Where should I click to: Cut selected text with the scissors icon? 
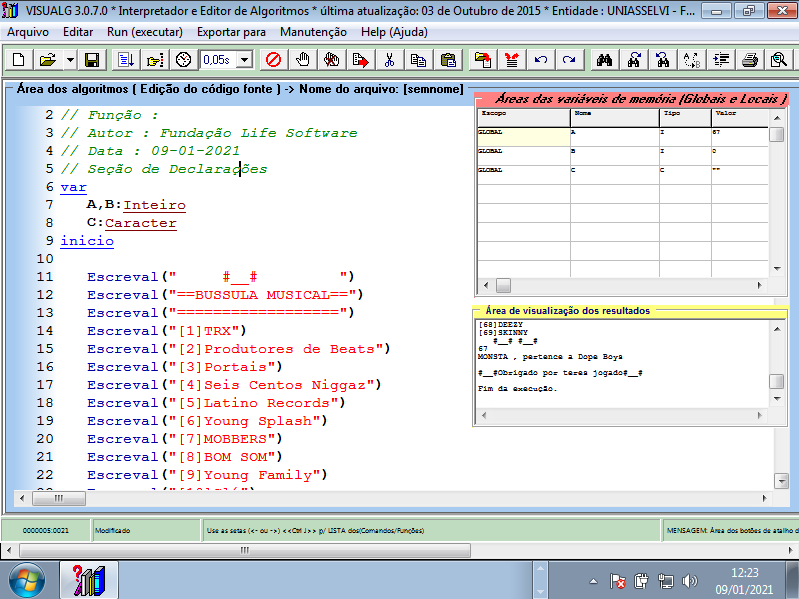390,60
